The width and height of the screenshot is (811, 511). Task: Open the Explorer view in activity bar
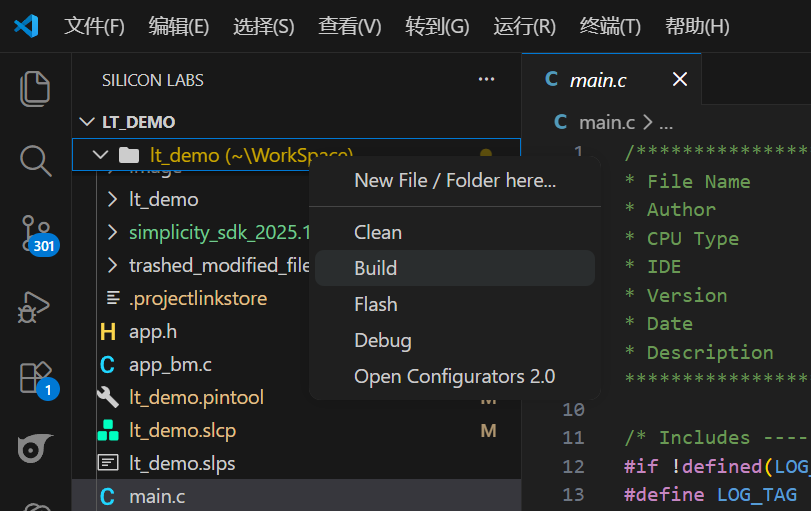coord(35,88)
